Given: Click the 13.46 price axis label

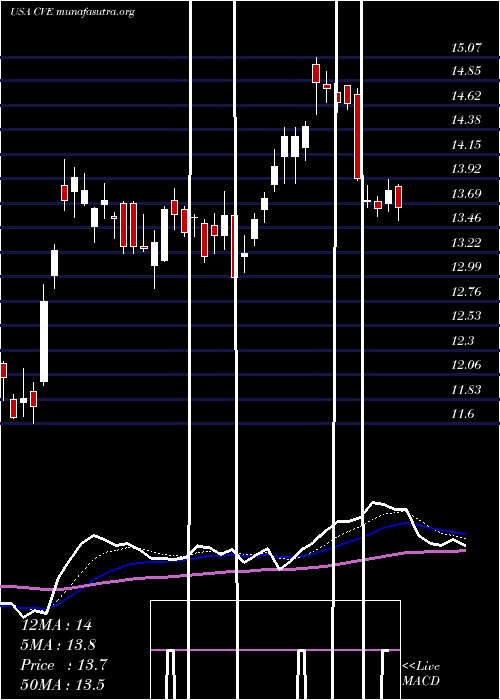Looking at the screenshot, I should [466, 218].
